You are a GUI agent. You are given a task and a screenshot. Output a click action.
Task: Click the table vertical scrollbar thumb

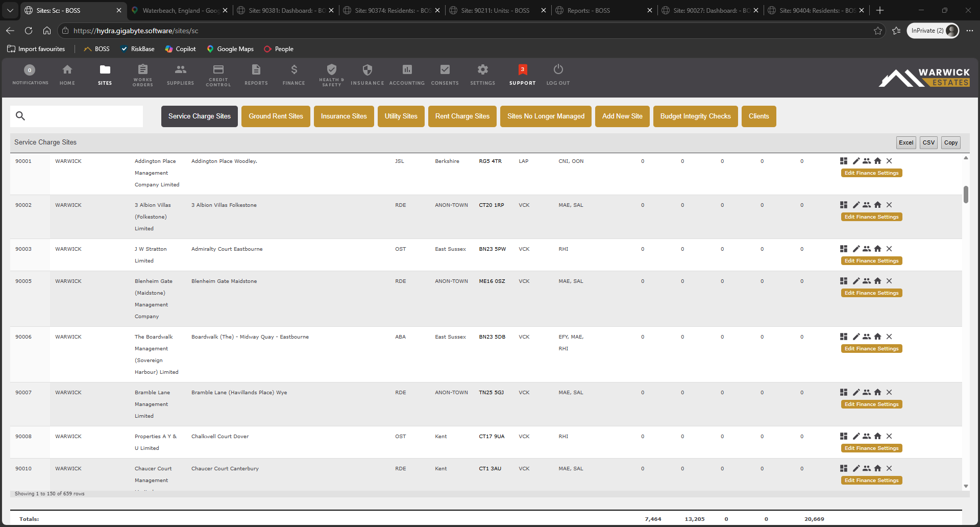coord(966,195)
